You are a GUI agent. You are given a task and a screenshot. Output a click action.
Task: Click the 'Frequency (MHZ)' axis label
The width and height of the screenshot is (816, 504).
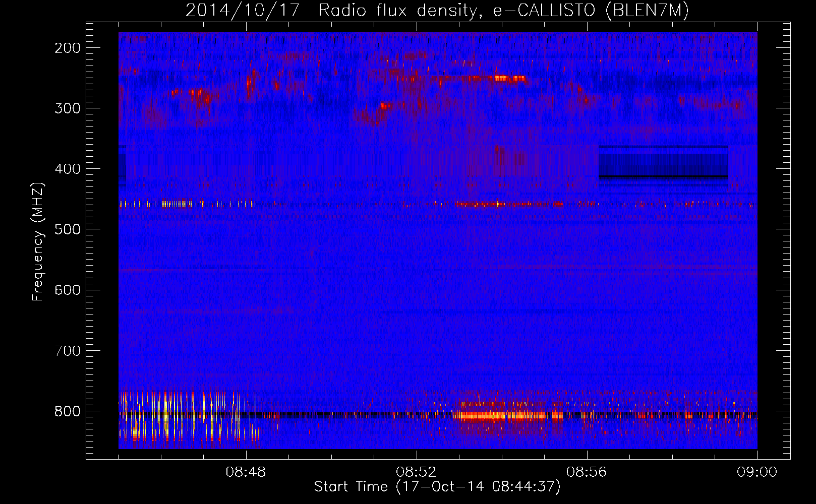[38, 242]
